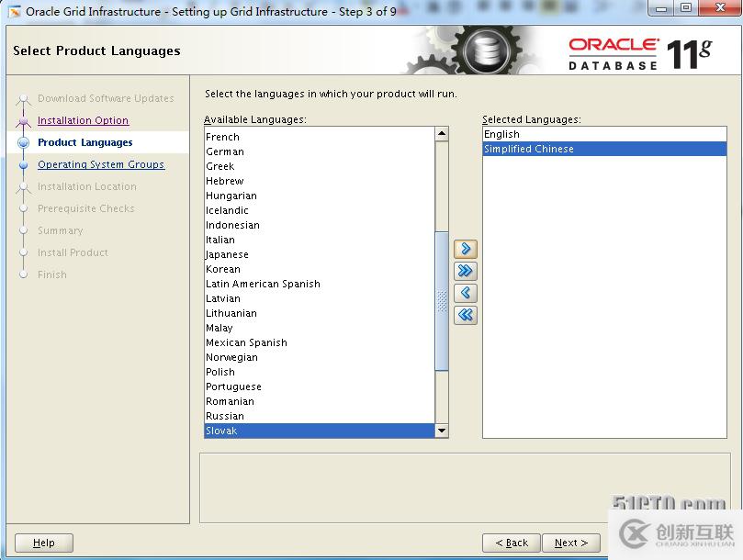Select Lithuanian in Available Languages
This screenshot has width=743, height=560.
pos(320,313)
